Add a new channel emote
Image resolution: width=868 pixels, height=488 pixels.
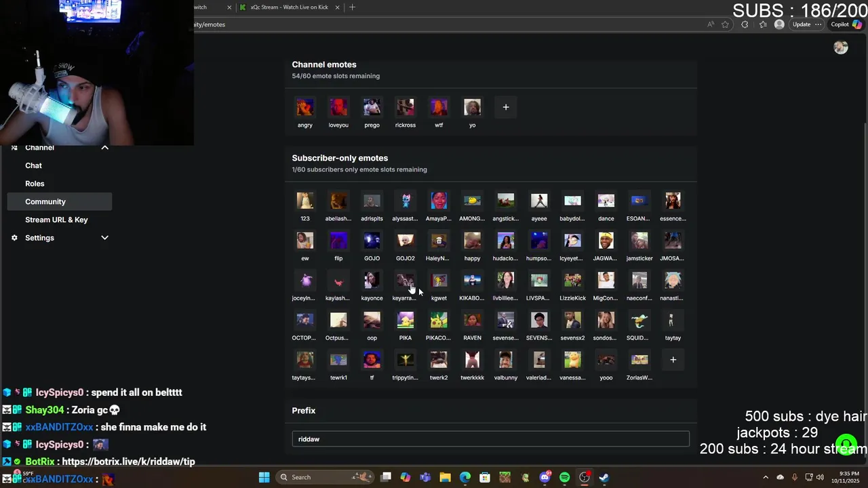505,107
